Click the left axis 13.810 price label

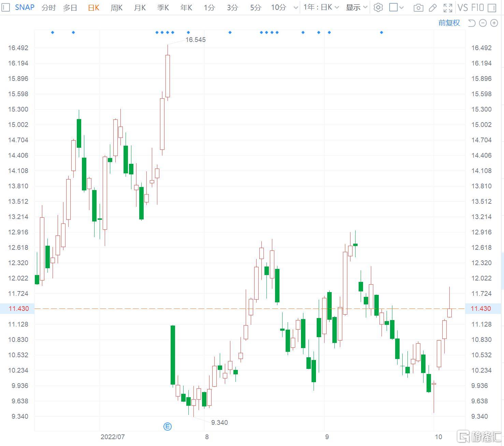(x=18, y=186)
